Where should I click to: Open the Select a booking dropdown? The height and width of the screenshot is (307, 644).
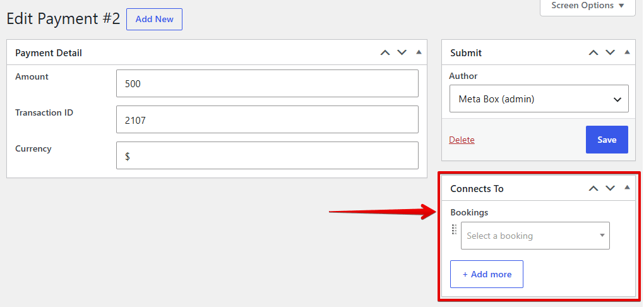(x=535, y=236)
